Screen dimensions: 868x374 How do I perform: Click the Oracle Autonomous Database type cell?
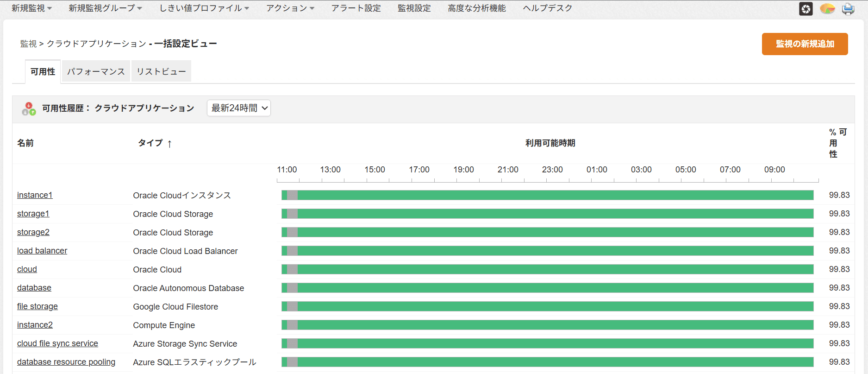188,288
